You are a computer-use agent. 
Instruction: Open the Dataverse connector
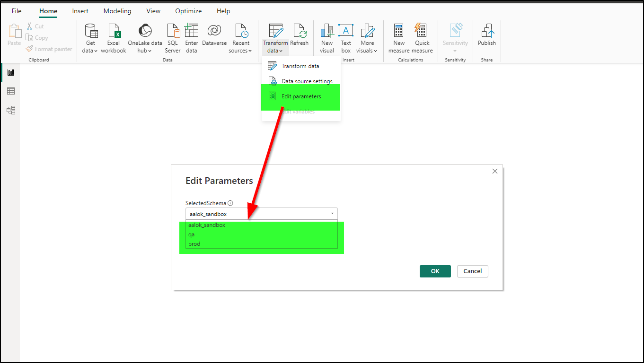point(214,35)
